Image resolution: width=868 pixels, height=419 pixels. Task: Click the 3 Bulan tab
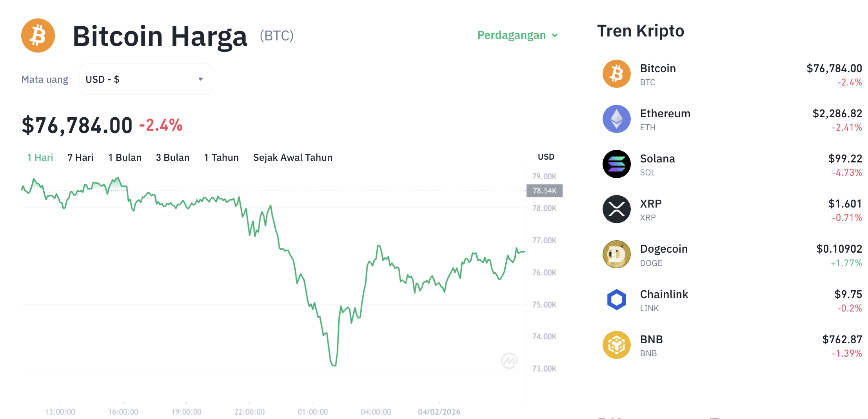tap(173, 157)
